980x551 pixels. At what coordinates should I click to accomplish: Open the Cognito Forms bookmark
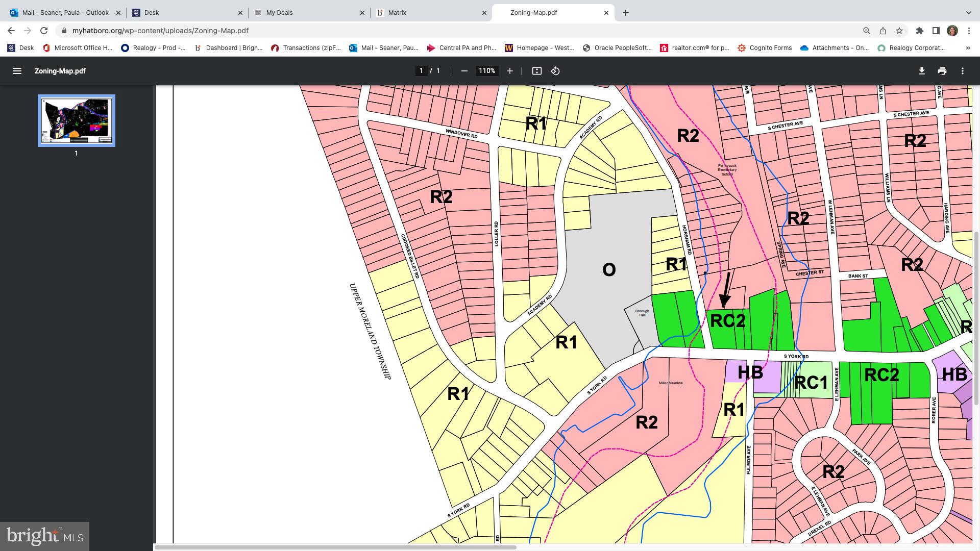click(764, 48)
